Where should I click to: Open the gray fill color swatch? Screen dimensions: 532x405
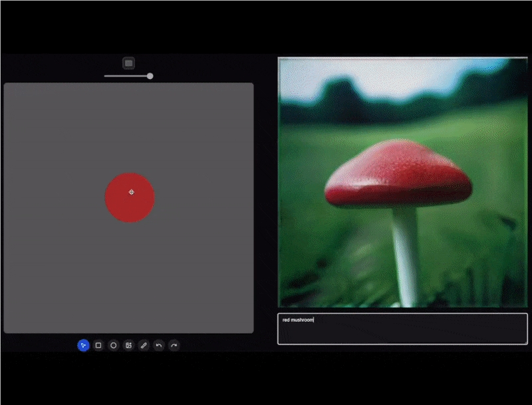coord(129,63)
